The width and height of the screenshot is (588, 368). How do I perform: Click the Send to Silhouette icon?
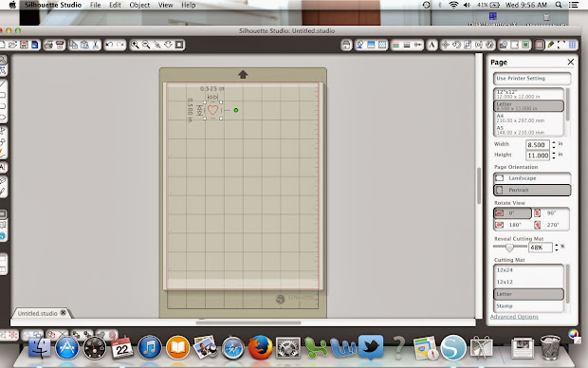[x=60, y=45]
